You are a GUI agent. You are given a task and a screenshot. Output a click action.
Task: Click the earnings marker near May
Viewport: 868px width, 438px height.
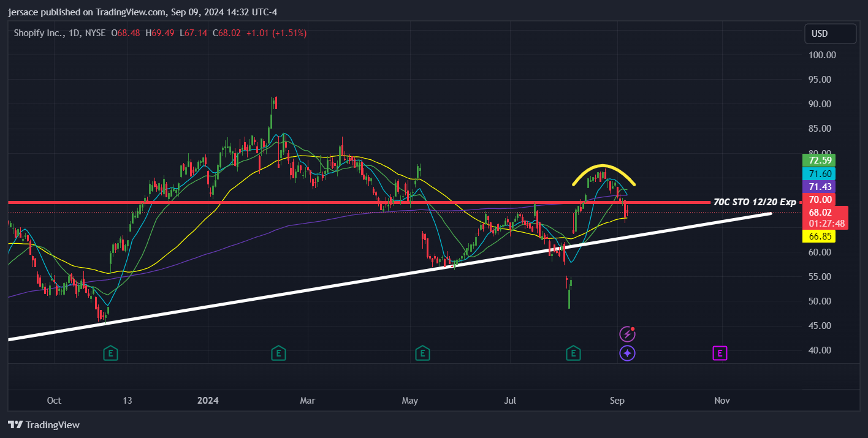click(x=422, y=353)
